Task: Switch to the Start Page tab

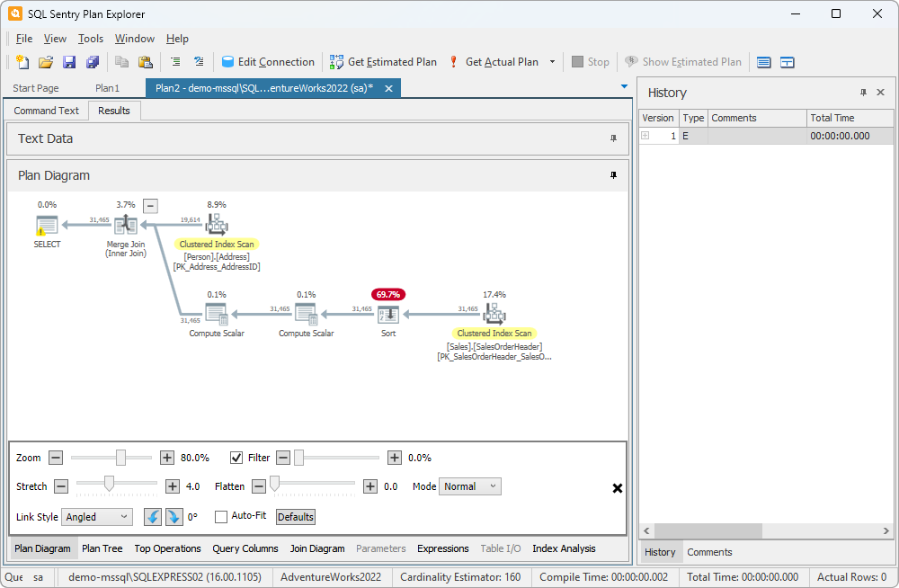Action: (36, 88)
